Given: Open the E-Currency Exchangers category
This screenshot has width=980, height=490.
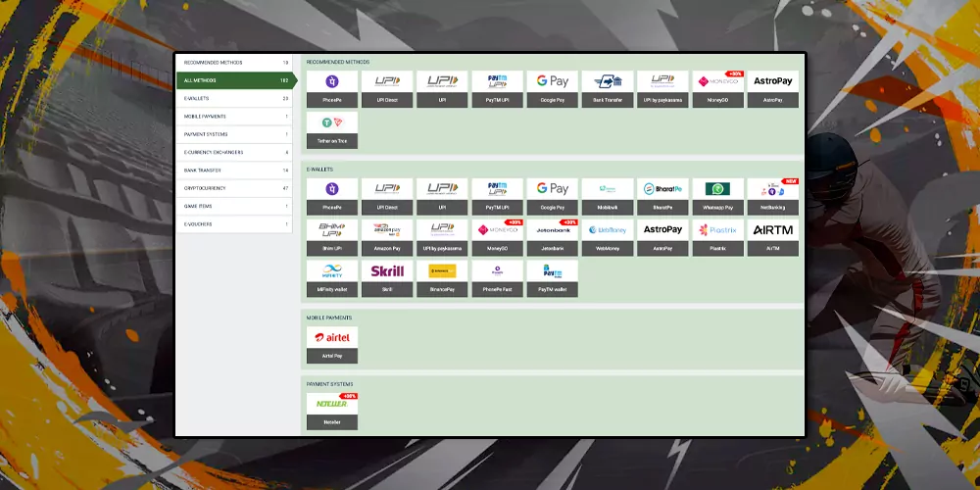Looking at the screenshot, I should (x=234, y=153).
